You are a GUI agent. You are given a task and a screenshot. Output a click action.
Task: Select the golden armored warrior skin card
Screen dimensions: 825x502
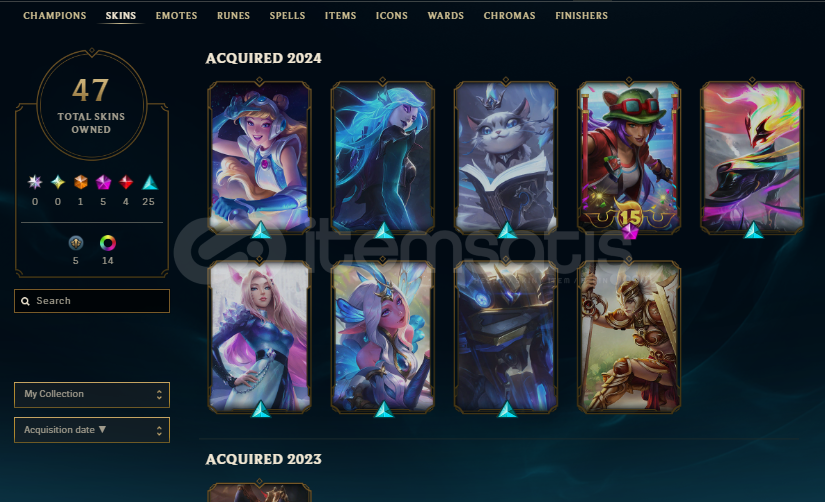[x=629, y=337]
